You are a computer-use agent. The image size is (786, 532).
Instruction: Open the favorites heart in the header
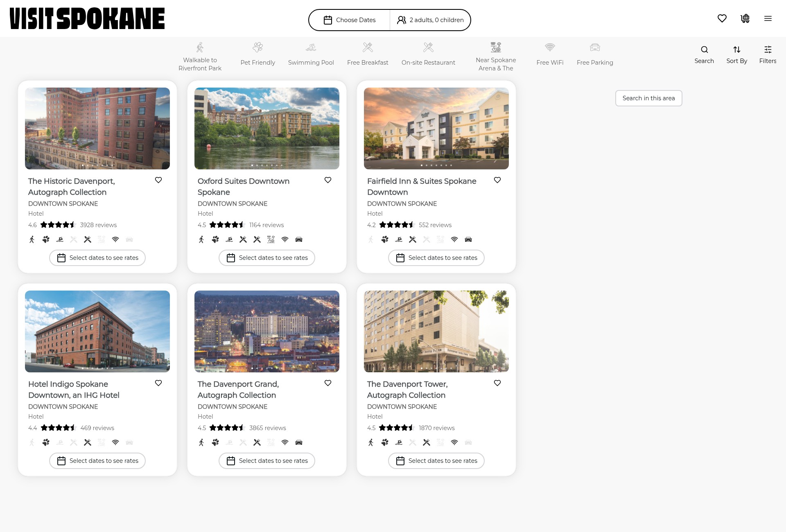tap(722, 18)
